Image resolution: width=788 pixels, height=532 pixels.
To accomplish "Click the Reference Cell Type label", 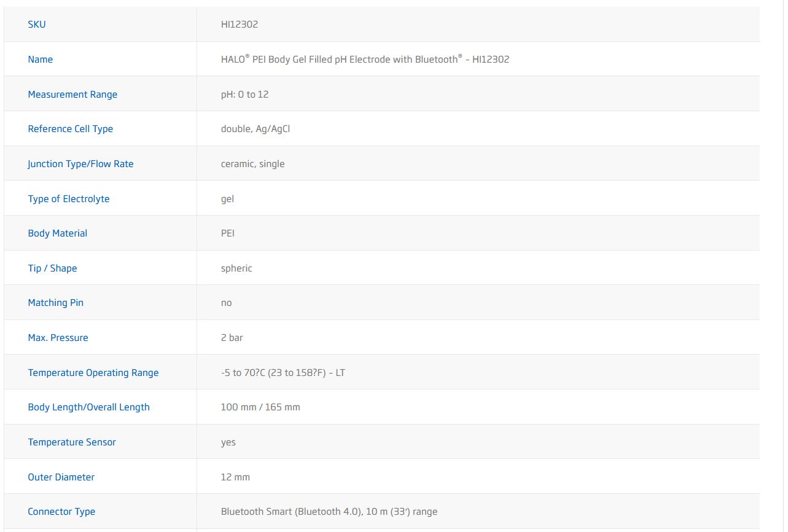I will pyautogui.click(x=71, y=129).
